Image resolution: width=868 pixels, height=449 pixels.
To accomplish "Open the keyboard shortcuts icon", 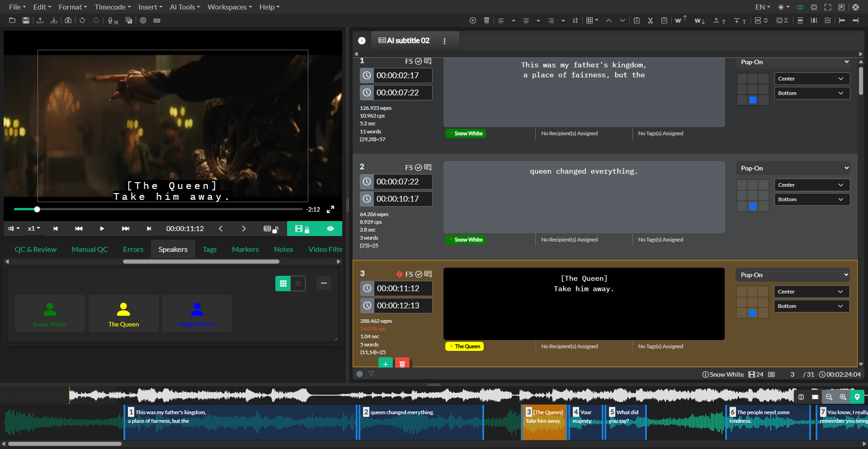I will [157, 20].
